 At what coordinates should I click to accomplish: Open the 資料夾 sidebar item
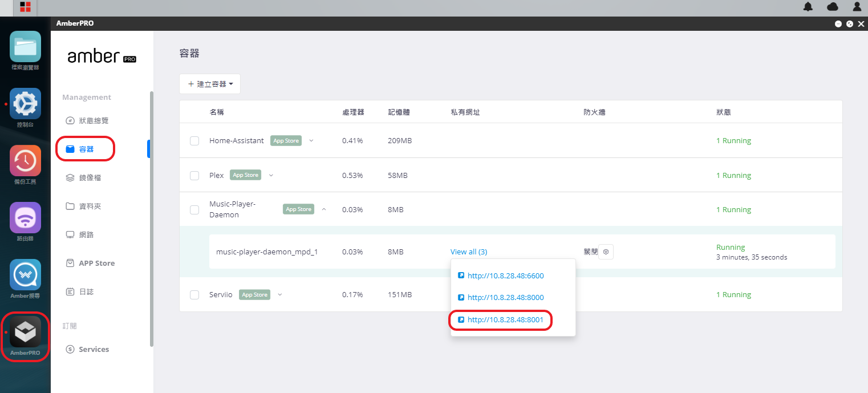83,206
